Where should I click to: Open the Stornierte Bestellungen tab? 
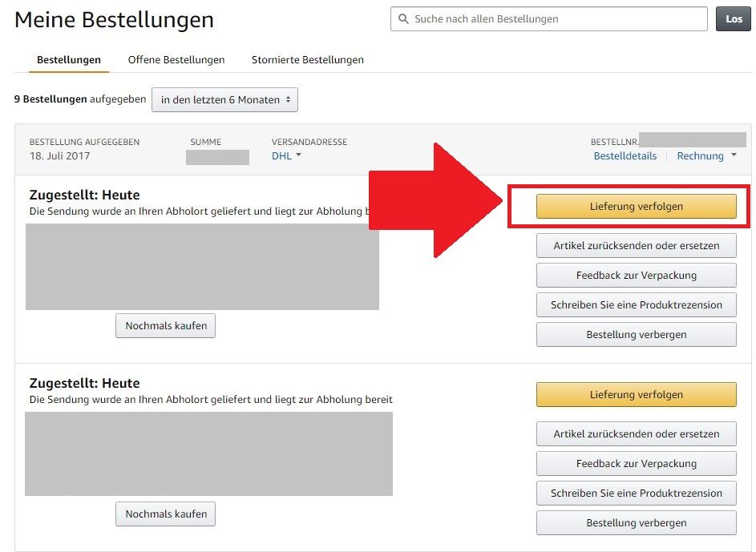[x=308, y=60]
